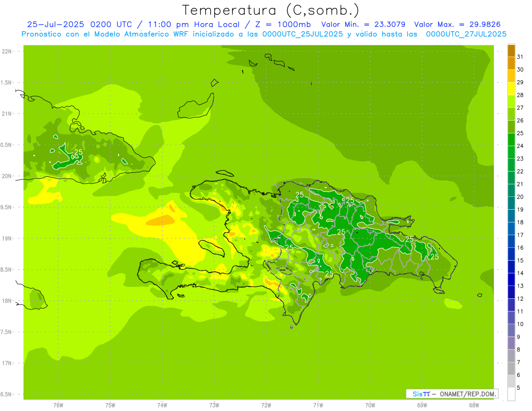Viewport: 532px width, 411px height.
Task: Click the Valor Min. = 23.3079 value
Action: click(x=363, y=24)
